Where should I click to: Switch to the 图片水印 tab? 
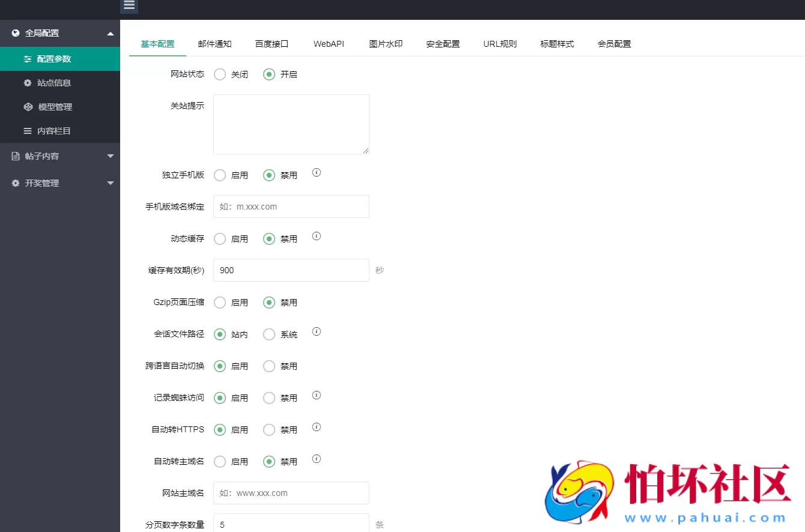point(386,43)
